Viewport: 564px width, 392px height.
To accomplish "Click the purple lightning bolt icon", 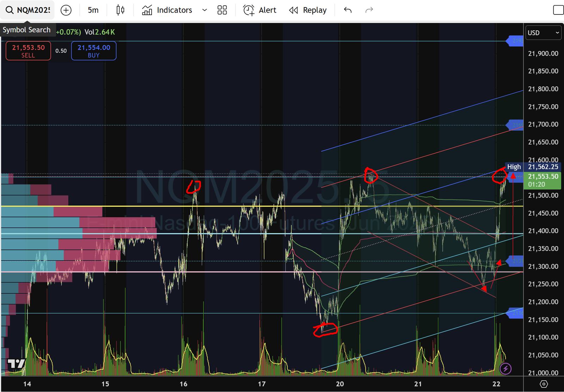I will 505,369.
